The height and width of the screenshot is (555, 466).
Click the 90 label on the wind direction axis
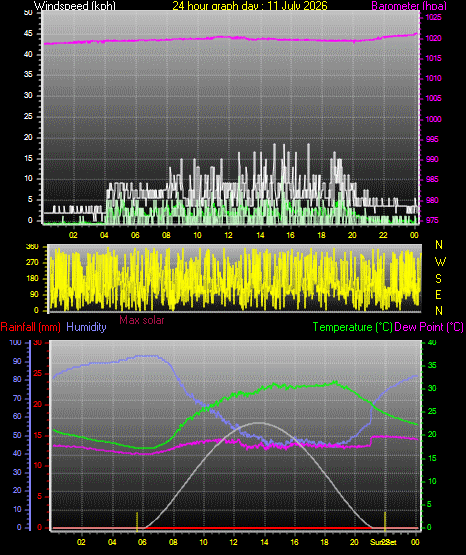point(34,294)
